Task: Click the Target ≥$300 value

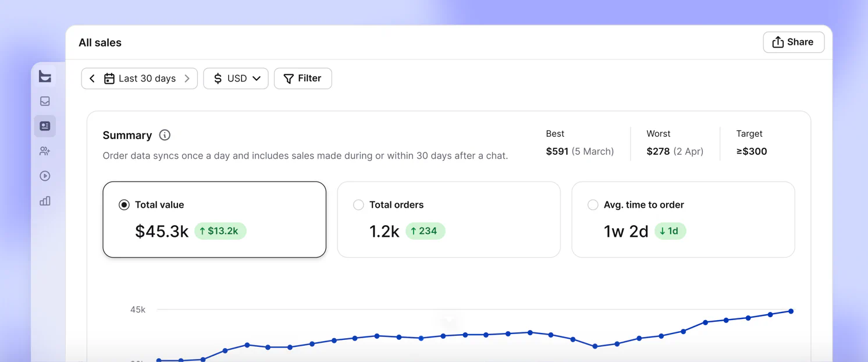Action: [752, 151]
